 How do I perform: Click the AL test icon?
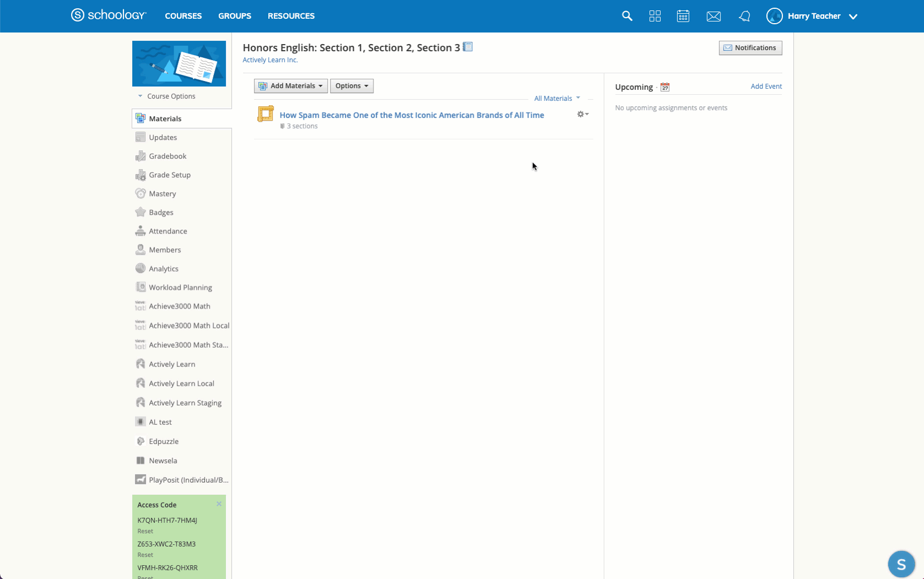(x=141, y=421)
